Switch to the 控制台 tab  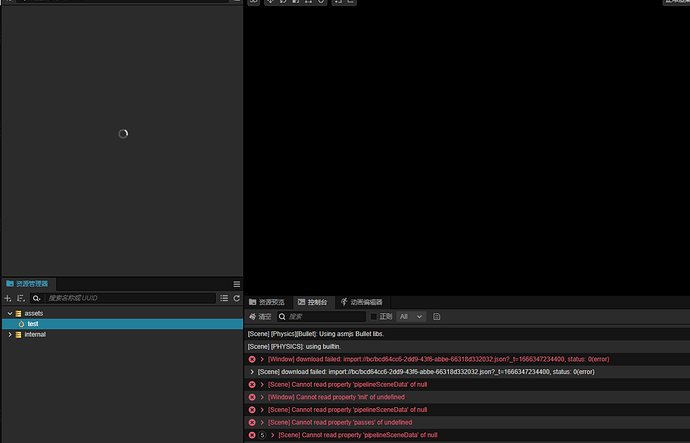coord(313,302)
